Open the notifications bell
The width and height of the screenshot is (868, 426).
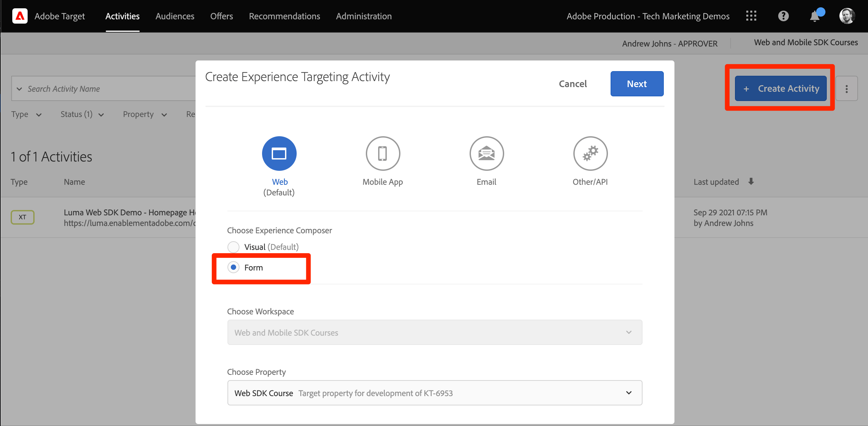814,16
